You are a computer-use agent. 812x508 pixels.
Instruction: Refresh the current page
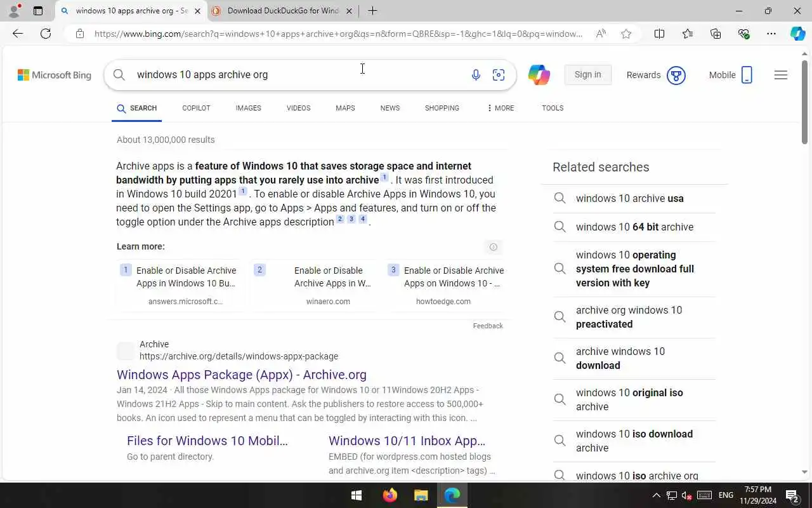[46, 34]
